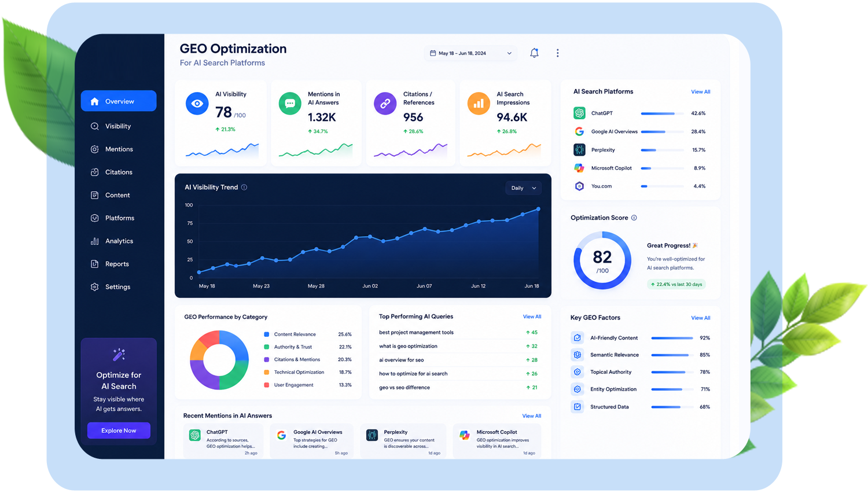The height and width of the screenshot is (493, 868).
Task: Click the ChatGPT logo in AI Search Platforms
Action: [579, 113]
